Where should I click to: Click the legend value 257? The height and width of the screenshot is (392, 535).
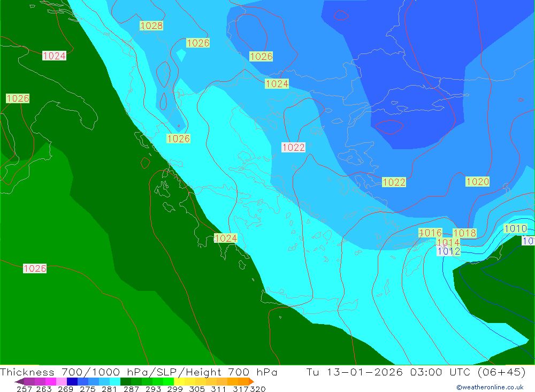pos(24,389)
